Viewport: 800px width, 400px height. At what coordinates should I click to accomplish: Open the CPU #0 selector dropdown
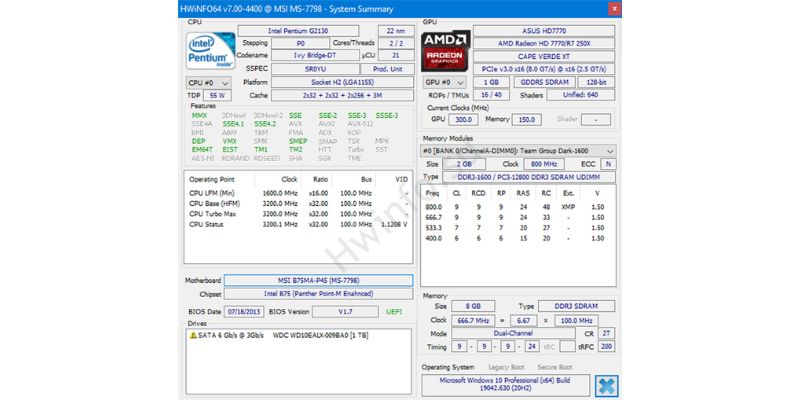click(x=209, y=83)
